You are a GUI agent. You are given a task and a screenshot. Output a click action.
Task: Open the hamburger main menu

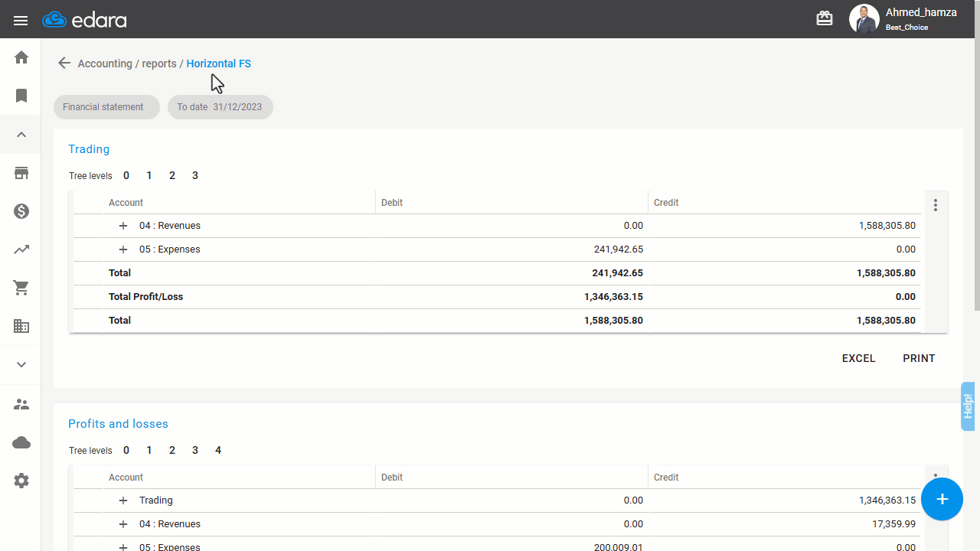click(21, 21)
